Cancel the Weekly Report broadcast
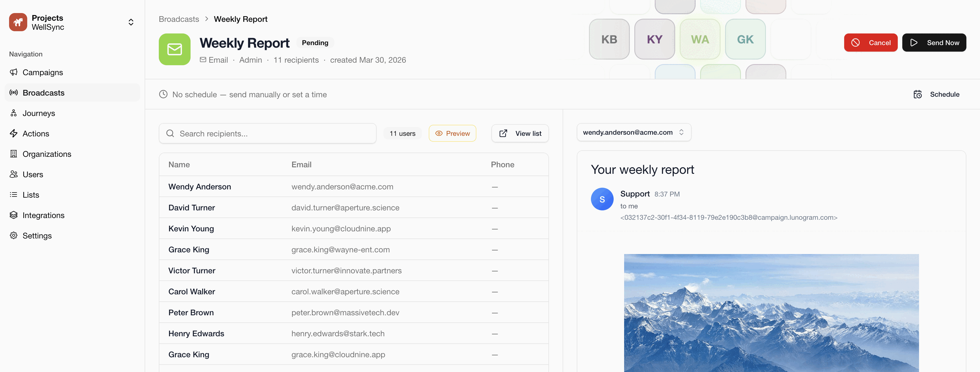The height and width of the screenshot is (372, 980). (x=871, y=43)
